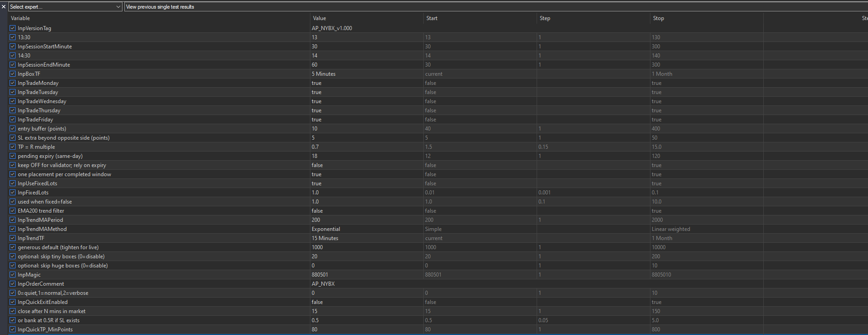
Task: Toggle the TP = R multiple checkbox
Action: [13, 147]
